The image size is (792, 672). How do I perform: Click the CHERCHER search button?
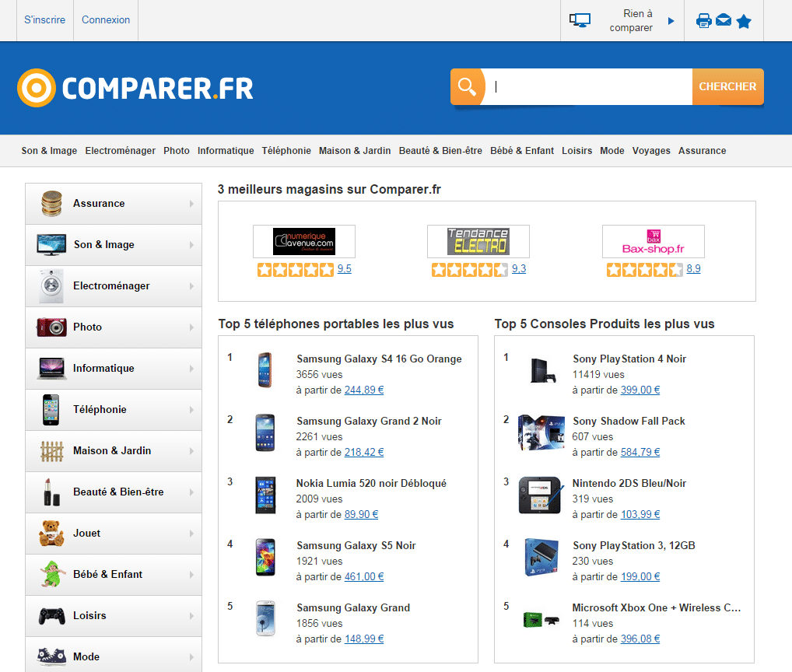click(728, 87)
